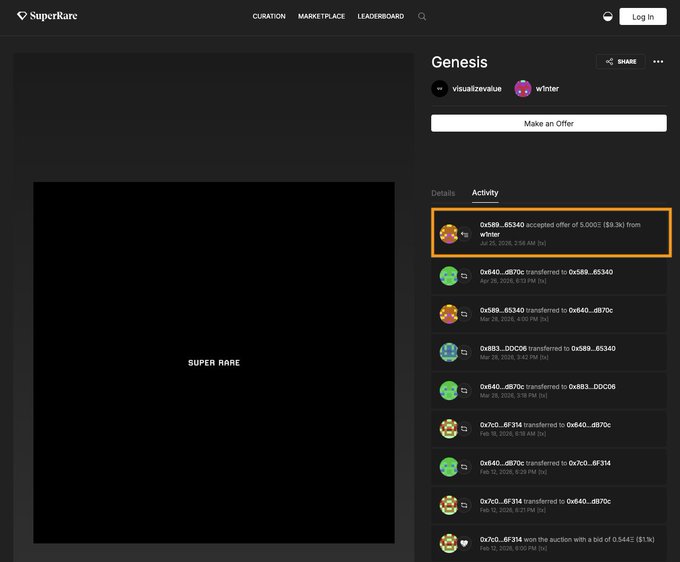The height and width of the screenshot is (562, 680).
Task: Click the Log In button
Action: coord(643,16)
